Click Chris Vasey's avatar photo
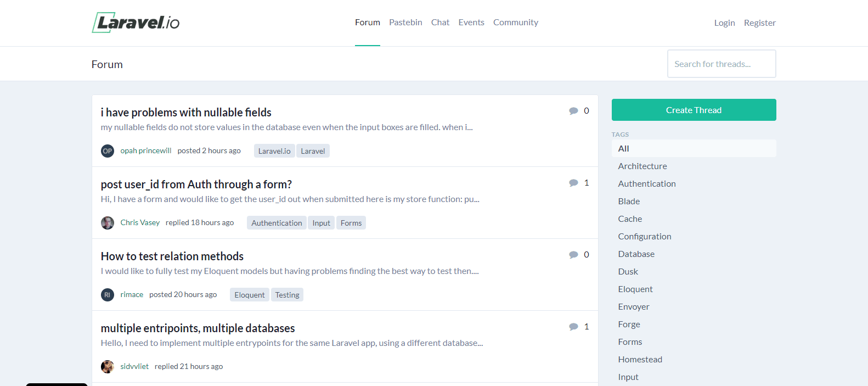This screenshot has width=868, height=386. click(108, 223)
